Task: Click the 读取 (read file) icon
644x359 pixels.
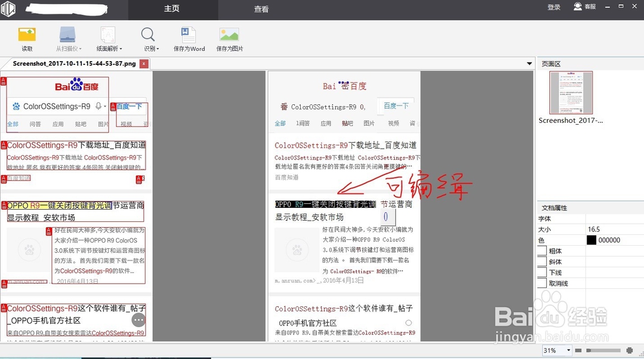Action: click(x=27, y=35)
